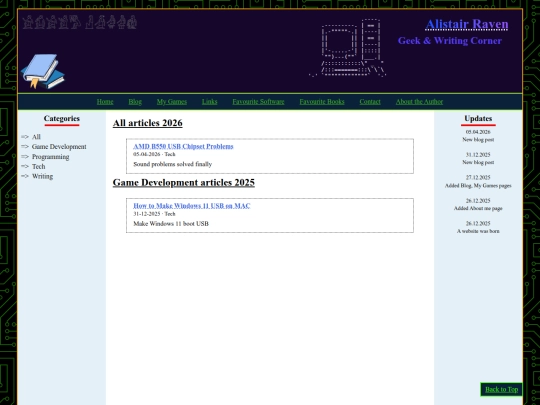Filter by Programming category
The height and width of the screenshot is (405, 540).
51,157
